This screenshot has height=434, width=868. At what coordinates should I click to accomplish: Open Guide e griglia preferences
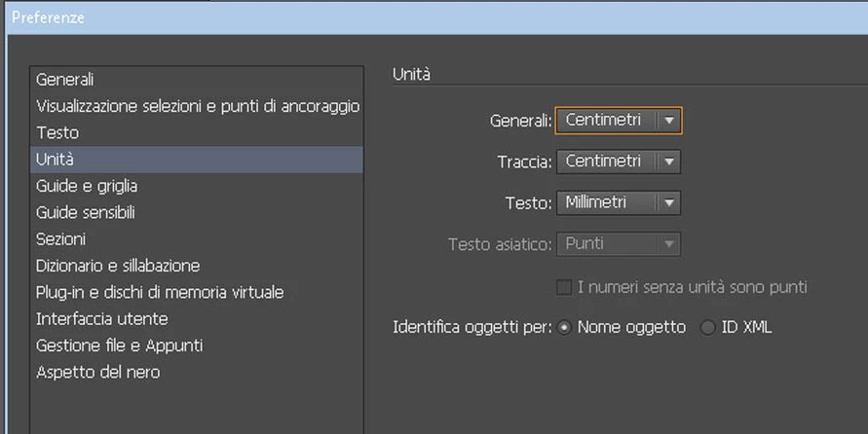(197, 186)
